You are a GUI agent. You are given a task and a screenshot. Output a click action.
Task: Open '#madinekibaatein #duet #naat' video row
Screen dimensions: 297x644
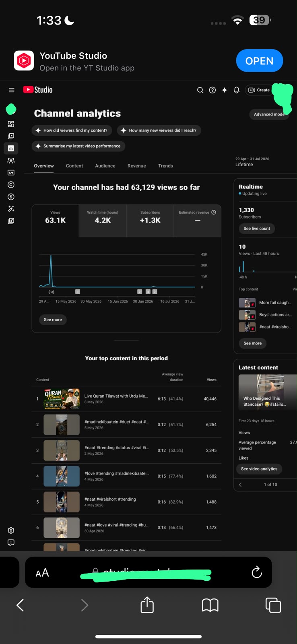[126, 425]
